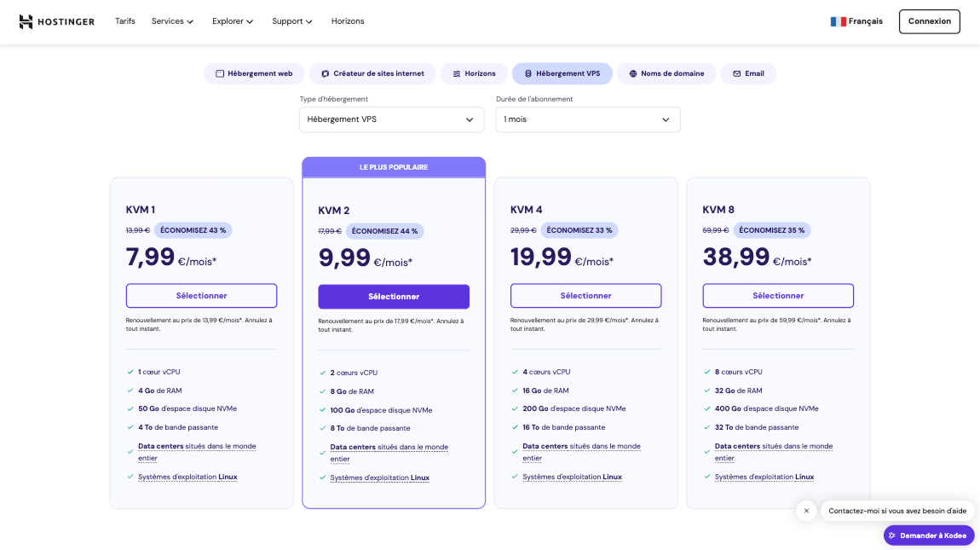Change language via Français selector
This screenshot has height=550, width=980.
coord(856,21)
